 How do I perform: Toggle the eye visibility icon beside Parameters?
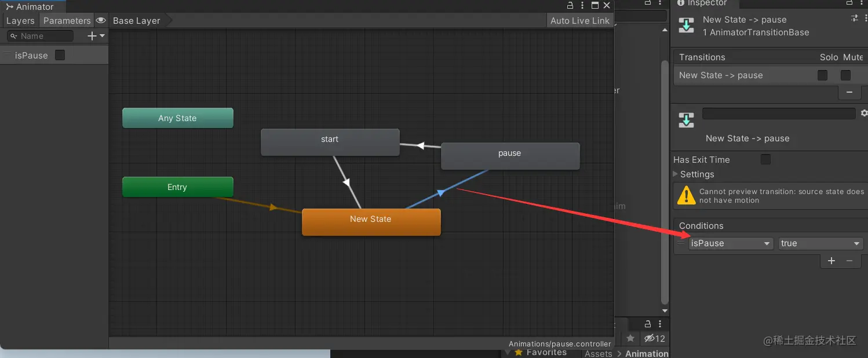(x=101, y=20)
